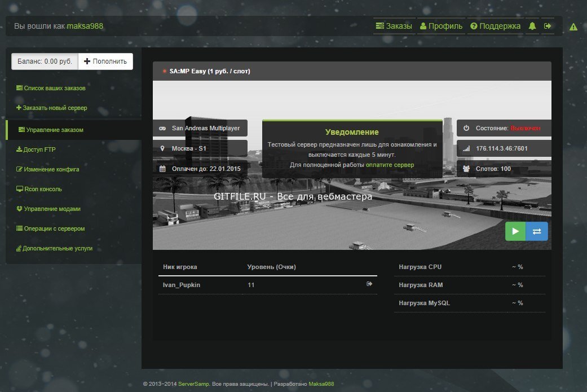Viewport: 587px width, 392px height.
Task: Select Заказать новый сервер
Action: click(x=52, y=108)
